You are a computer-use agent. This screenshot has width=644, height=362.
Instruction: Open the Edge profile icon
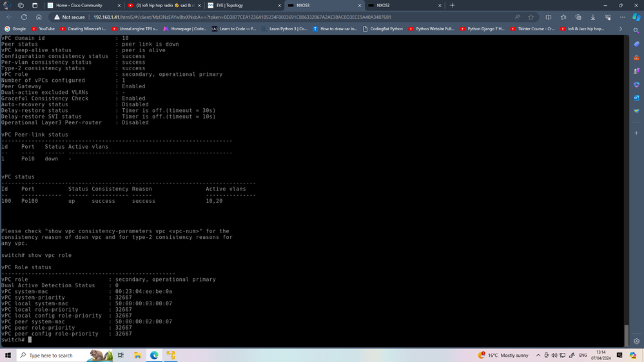7,5
